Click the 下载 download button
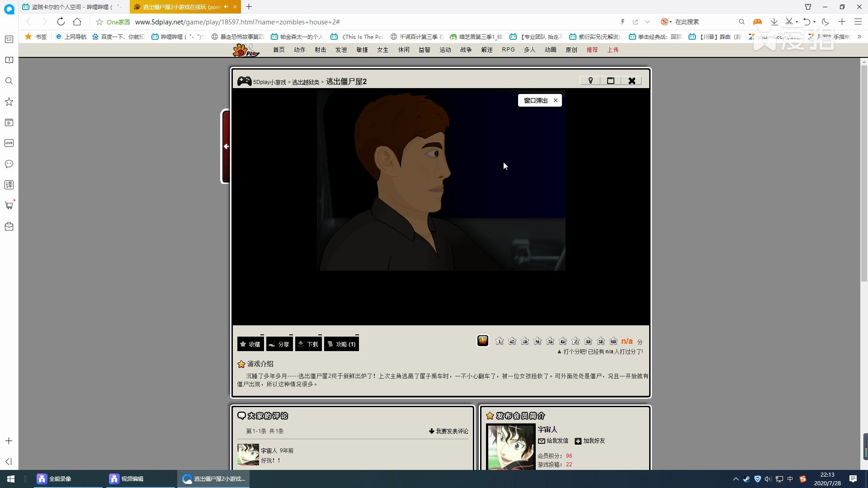Screen dimensions: 868x488 pos(308,344)
